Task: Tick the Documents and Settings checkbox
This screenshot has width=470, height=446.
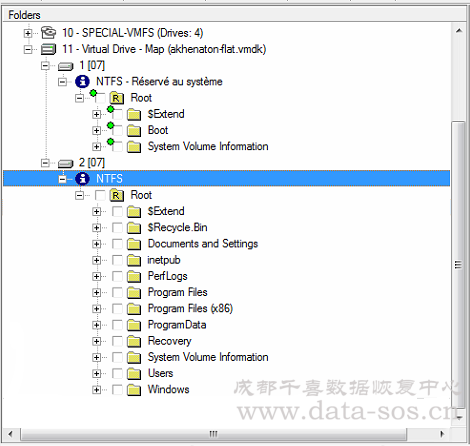Action: [x=117, y=244]
